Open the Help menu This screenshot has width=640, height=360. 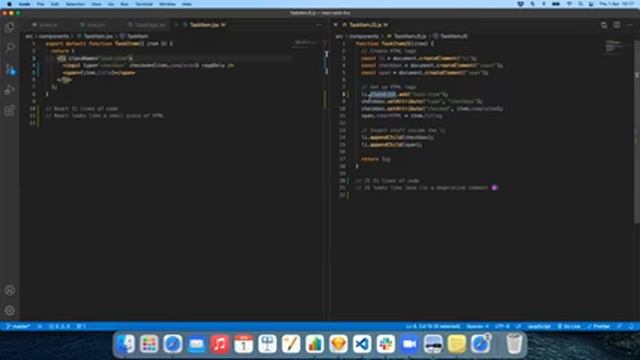pyautogui.click(x=187, y=4)
